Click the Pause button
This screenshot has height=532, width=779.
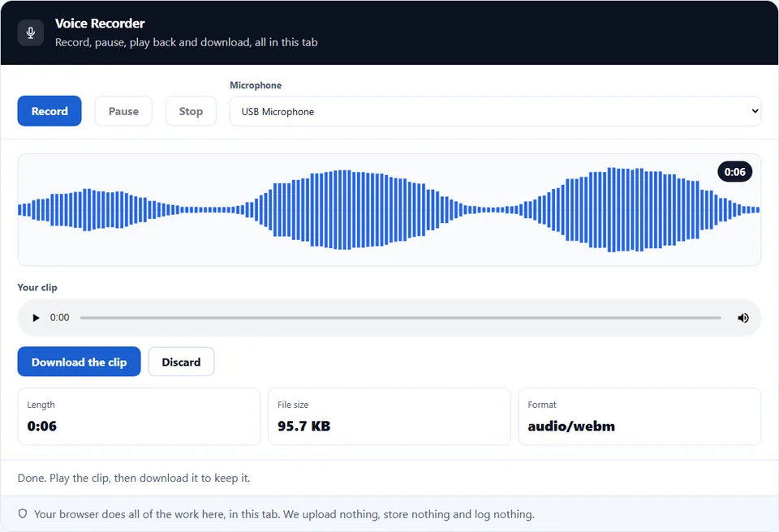123,111
